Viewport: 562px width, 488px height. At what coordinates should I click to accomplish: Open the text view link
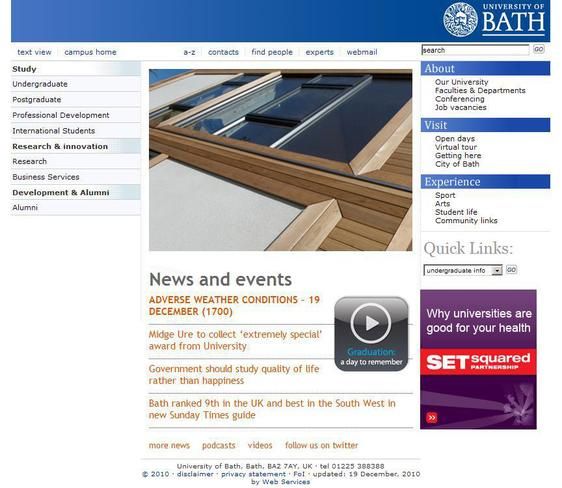tap(34, 52)
